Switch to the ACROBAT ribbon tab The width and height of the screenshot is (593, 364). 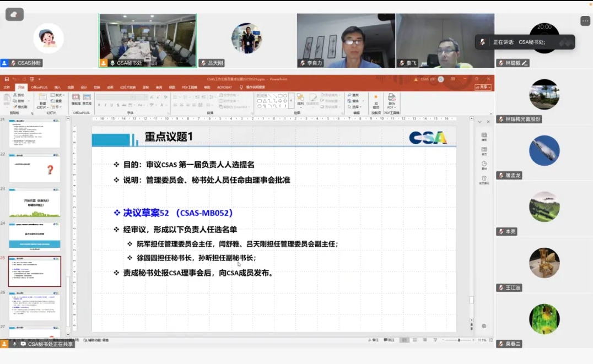click(x=224, y=88)
